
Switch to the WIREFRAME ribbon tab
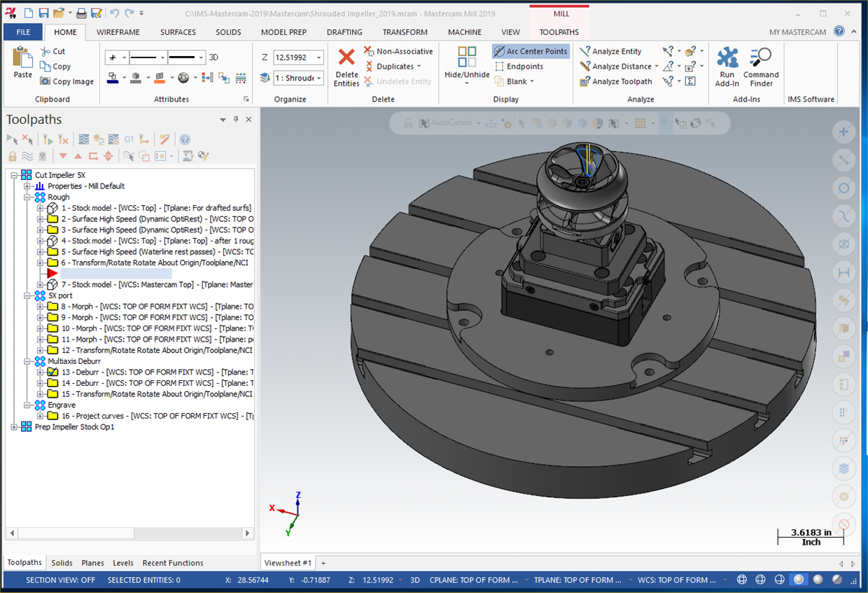pyautogui.click(x=118, y=32)
